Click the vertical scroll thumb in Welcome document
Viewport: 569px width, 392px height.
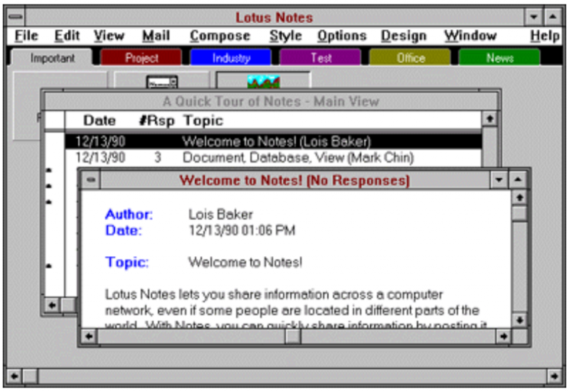click(x=519, y=213)
